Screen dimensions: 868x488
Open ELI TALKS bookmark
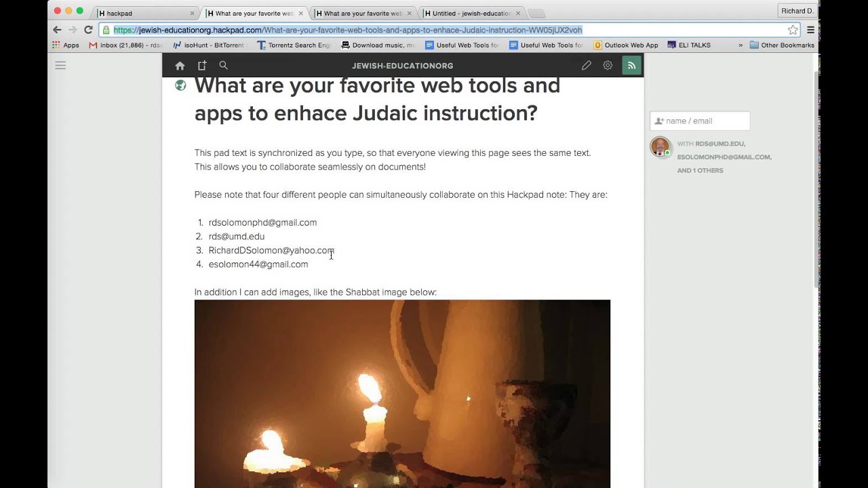tap(689, 45)
